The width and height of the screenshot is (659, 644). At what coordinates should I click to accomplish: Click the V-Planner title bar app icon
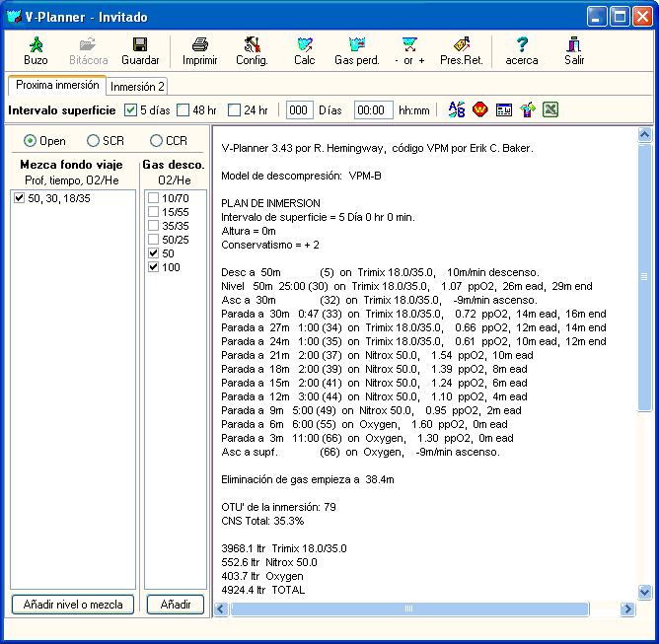[x=14, y=17]
